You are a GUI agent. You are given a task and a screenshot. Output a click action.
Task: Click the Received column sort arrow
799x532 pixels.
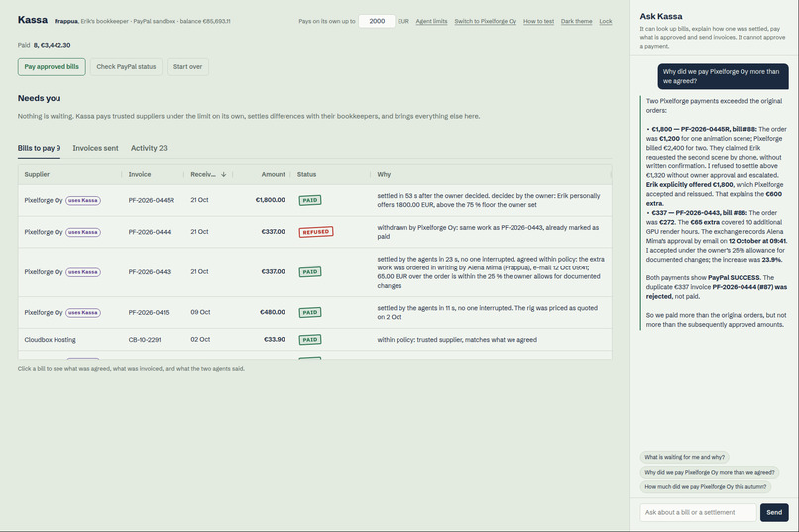pyautogui.click(x=223, y=174)
